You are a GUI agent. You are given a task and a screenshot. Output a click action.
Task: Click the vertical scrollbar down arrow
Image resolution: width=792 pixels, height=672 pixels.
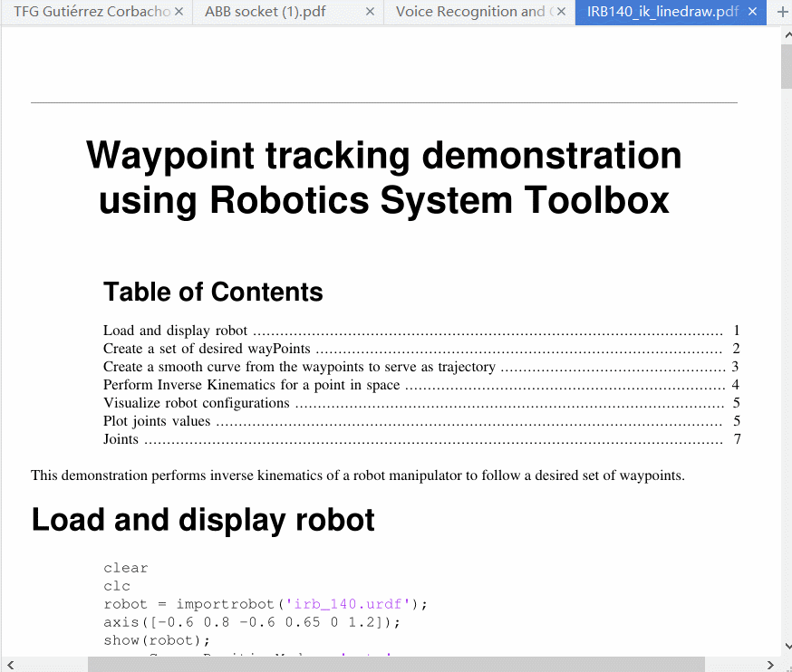(787, 647)
